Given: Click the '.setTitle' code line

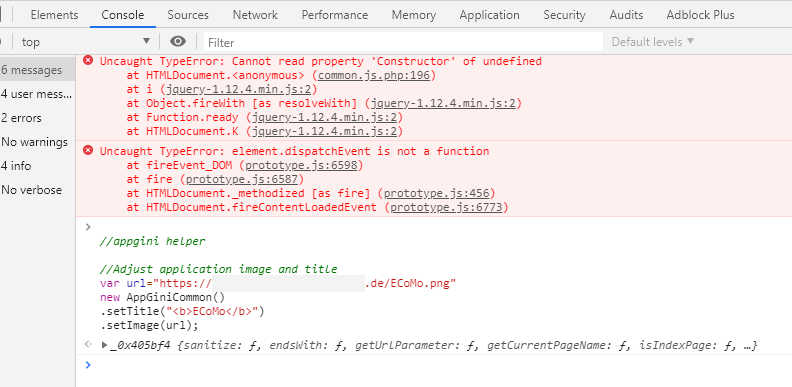Looking at the screenshot, I should pos(182,311).
